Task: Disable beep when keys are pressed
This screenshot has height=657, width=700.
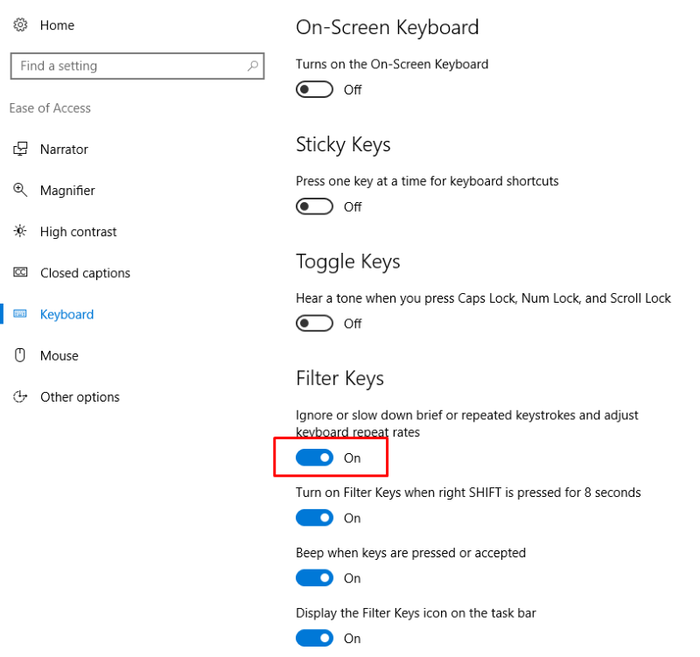Action: (314, 578)
